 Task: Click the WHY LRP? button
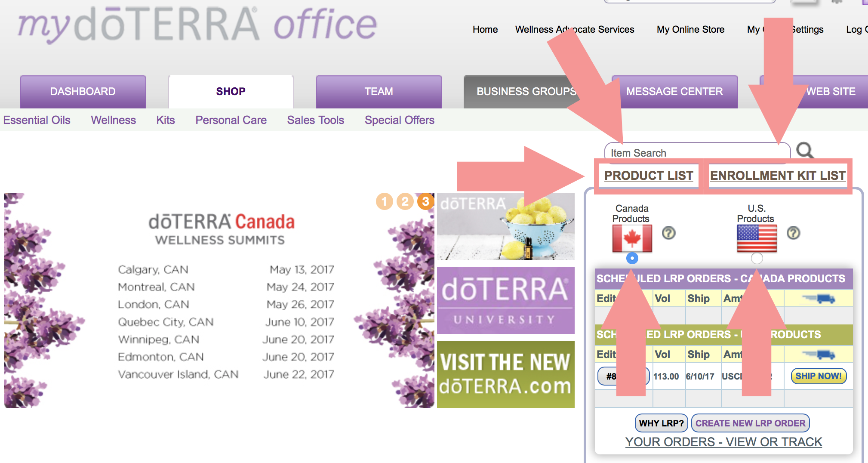point(661,423)
